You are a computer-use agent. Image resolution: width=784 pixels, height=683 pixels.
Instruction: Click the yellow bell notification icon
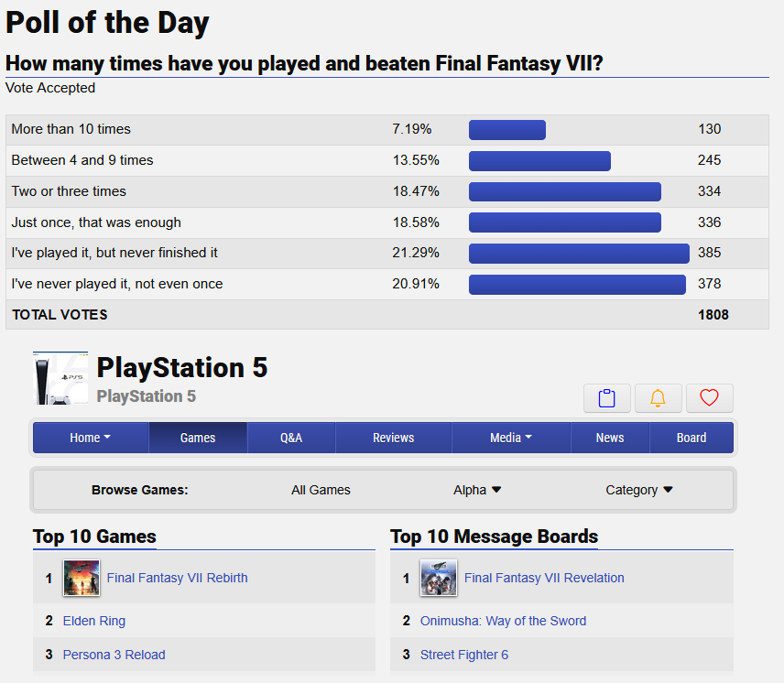pyautogui.click(x=658, y=398)
